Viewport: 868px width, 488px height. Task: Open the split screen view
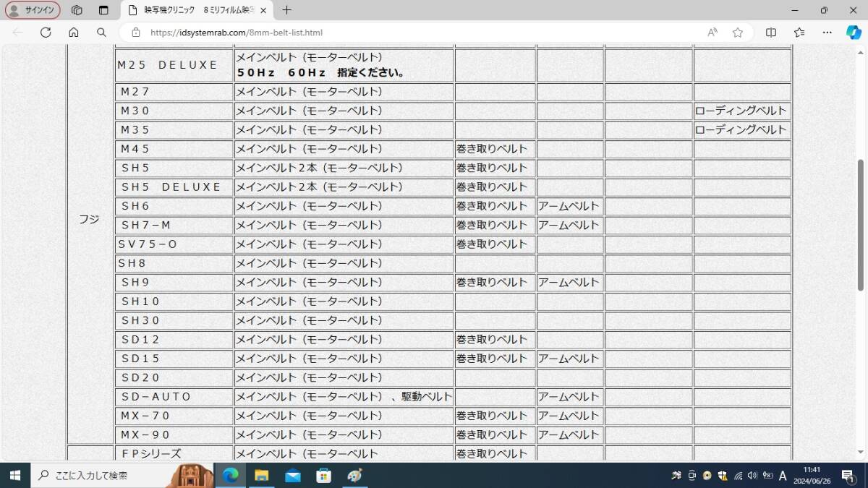click(x=770, y=33)
